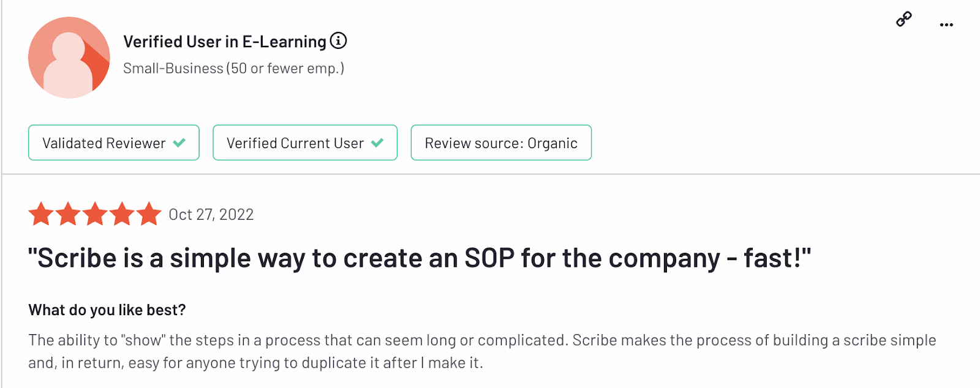Click the reviewer's avatar picture
The height and width of the screenshot is (388, 980).
click(x=69, y=58)
